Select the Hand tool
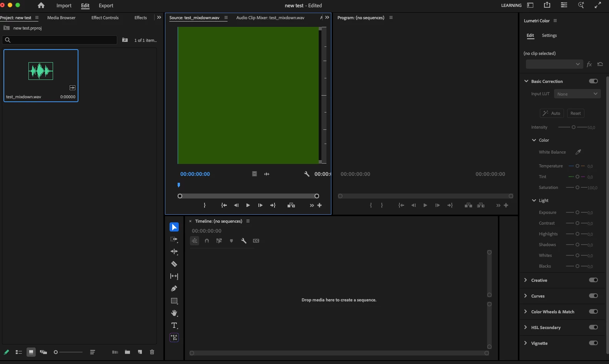Image resolution: width=609 pixels, height=364 pixels. coord(174,313)
